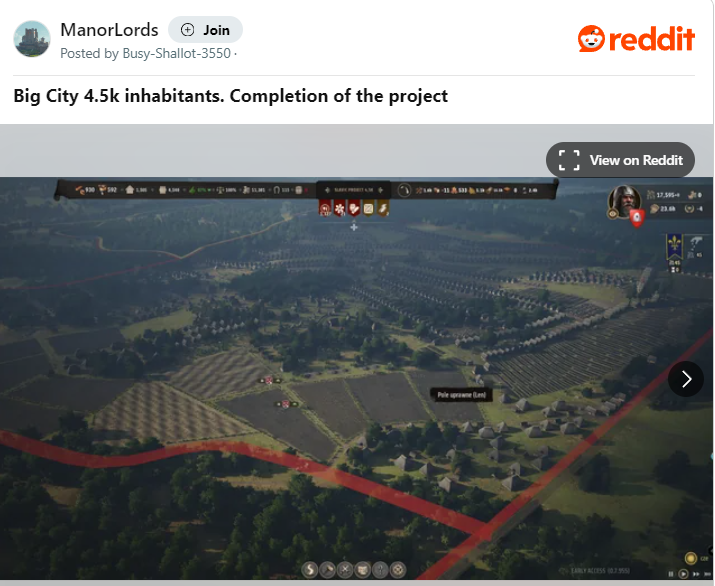Click the Reddit logo
The width and height of the screenshot is (715, 586).
click(637, 39)
